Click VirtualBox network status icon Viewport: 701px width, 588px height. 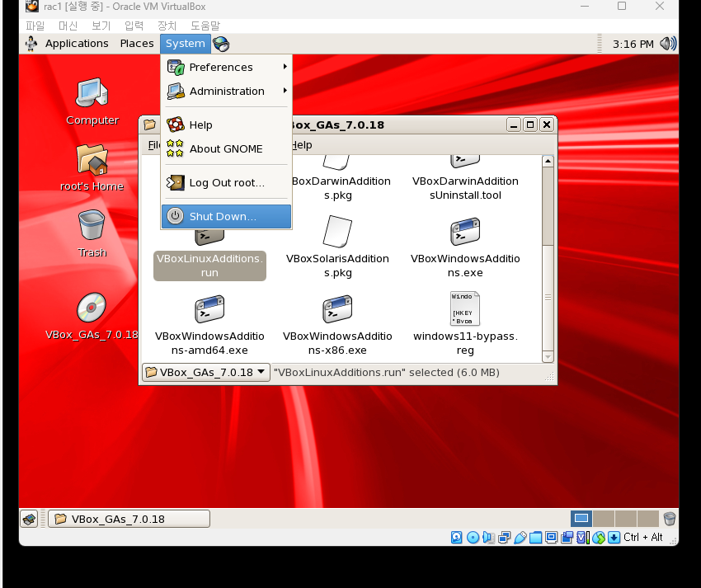click(x=504, y=537)
